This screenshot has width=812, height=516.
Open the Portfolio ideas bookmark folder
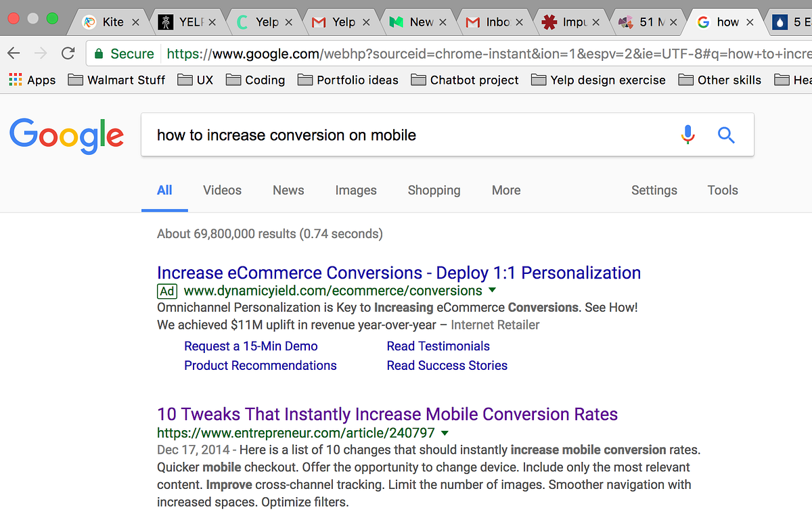348,80
